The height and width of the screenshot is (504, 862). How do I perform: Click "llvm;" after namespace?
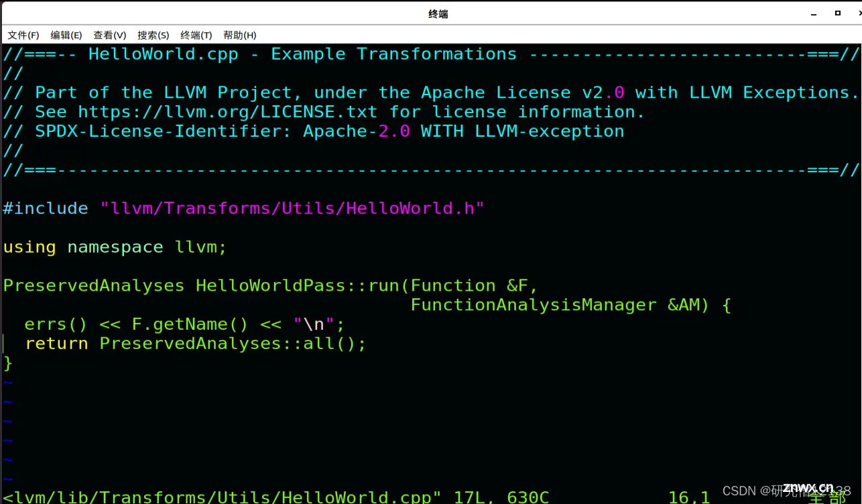click(x=201, y=247)
